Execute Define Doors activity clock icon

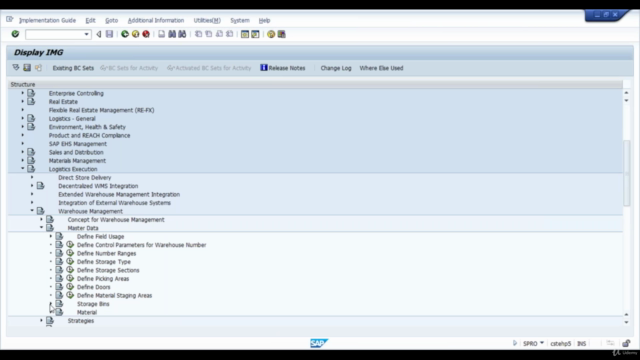pyautogui.click(x=70, y=287)
